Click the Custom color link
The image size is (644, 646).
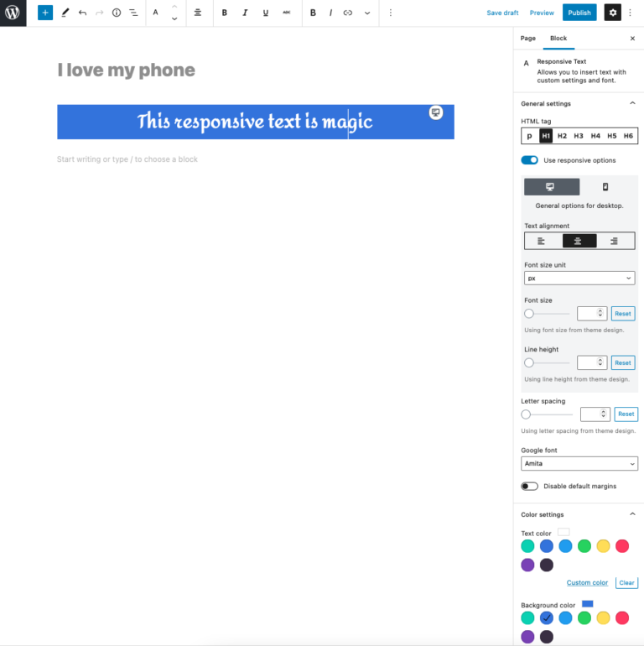click(587, 583)
